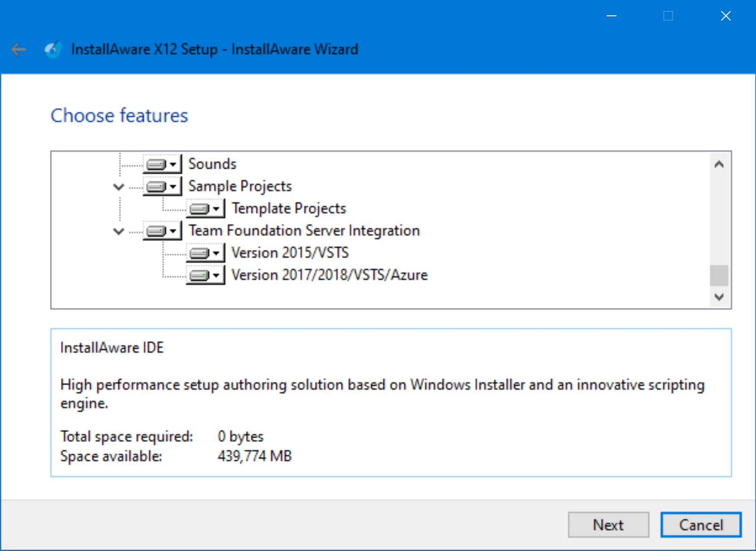Viewport: 756px width, 551px height.
Task: Open the Version 2015/VSTS feature dropdown
Action: 206,253
